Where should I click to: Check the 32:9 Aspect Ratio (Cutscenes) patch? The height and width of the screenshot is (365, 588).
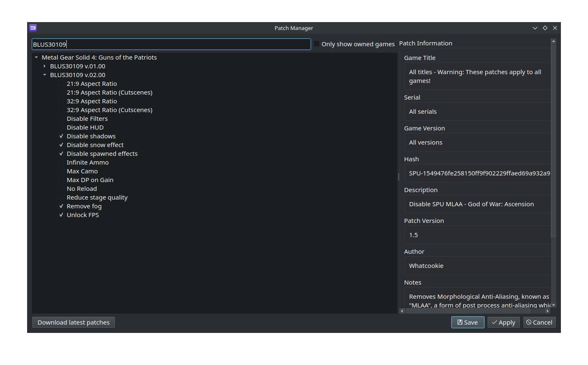(x=61, y=110)
